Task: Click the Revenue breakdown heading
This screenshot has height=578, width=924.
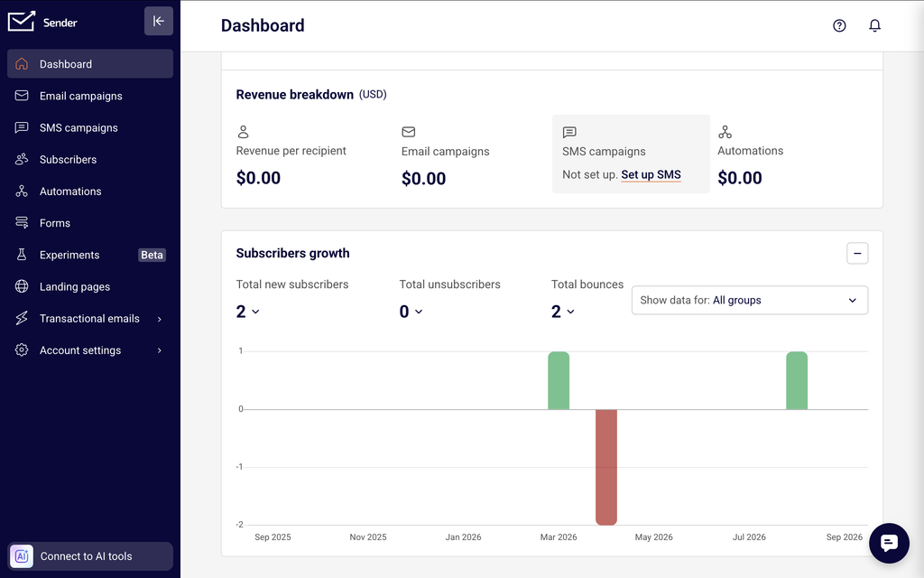Action: coord(295,94)
